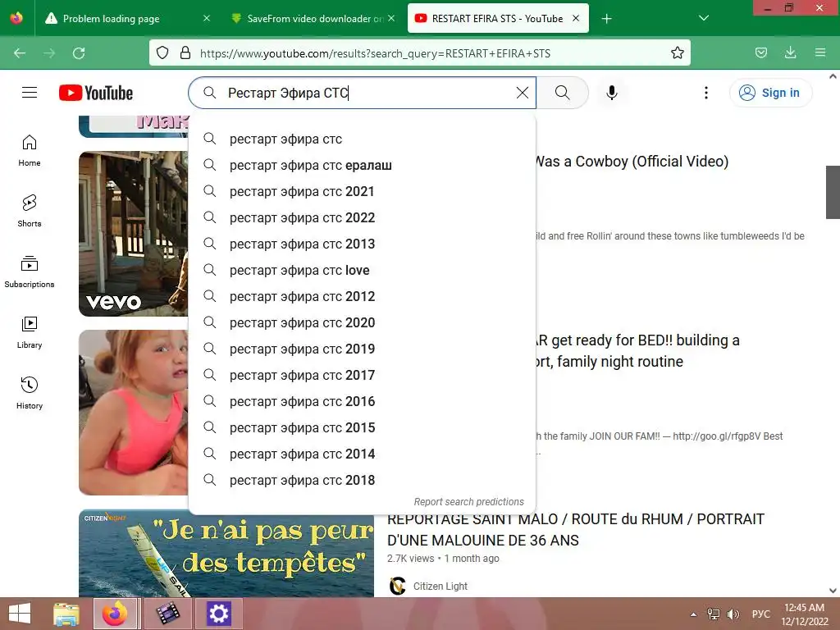This screenshot has width=840, height=630.
Task: Open the gear settings taskbar app
Action: 218,614
